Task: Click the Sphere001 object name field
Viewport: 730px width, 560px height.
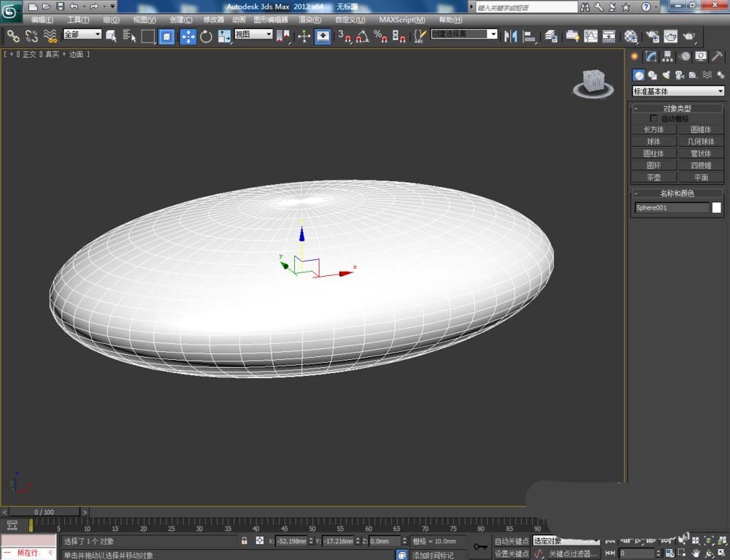Action: click(x=671, y=207)
